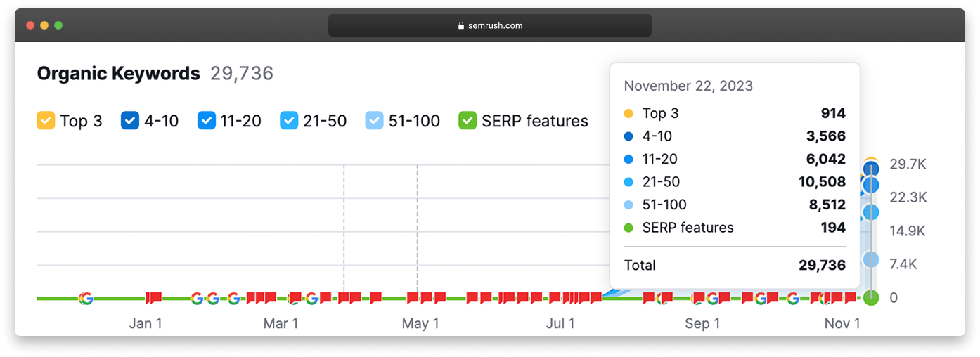Screen dimensions: 980x357
Task: Open the red note flag between the dashed lines
Action: click(375, 297)
